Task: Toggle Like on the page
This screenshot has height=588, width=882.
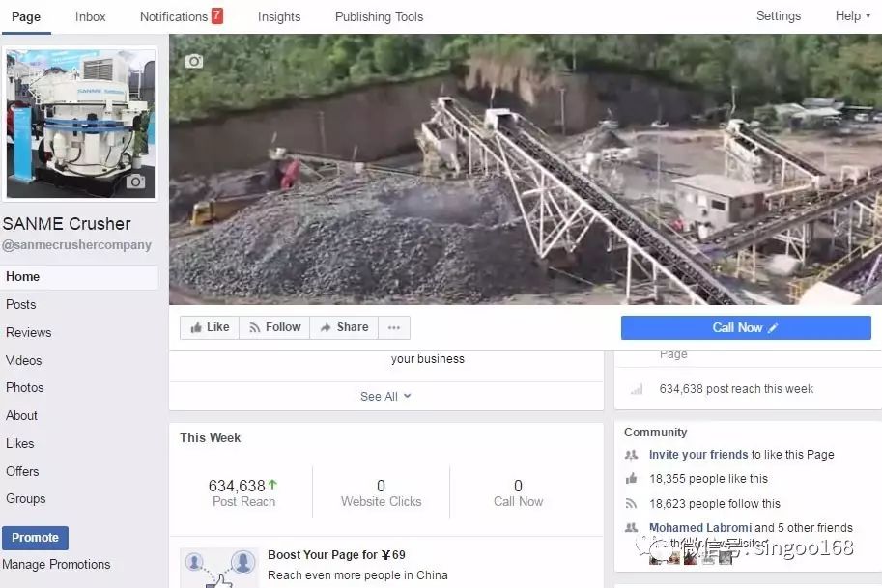Action: [210, 327]
